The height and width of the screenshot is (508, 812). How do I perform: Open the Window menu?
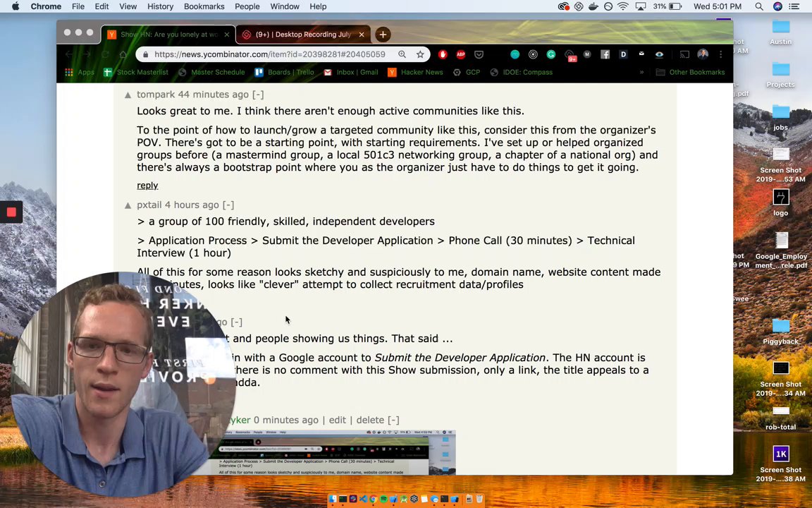point(284,6)
